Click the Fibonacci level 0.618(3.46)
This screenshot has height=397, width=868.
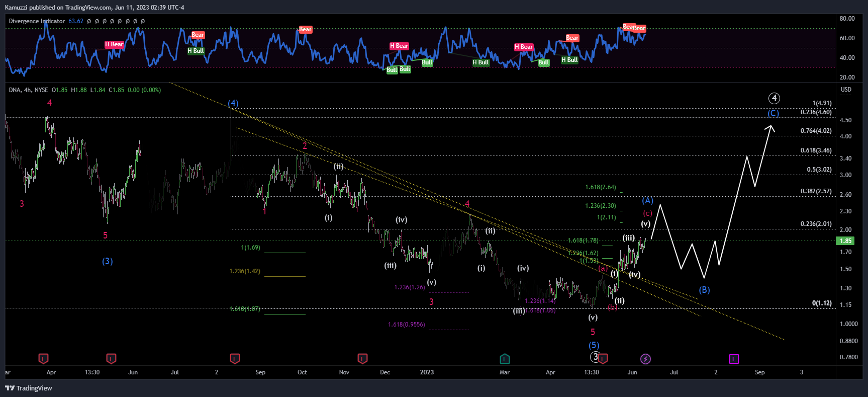pos(816,150)
